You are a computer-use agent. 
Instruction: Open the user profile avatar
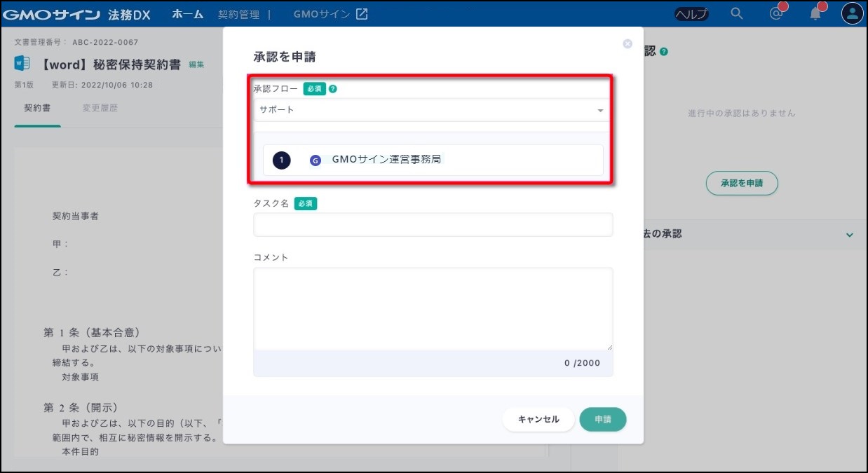click(852, 13)
